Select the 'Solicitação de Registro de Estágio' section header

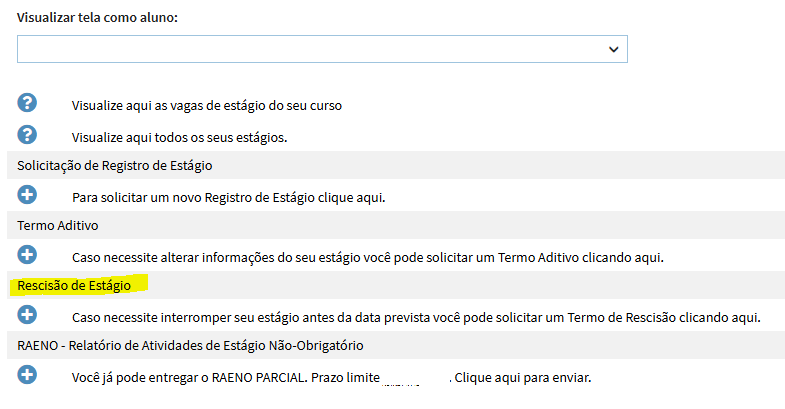click(x=115, y=165)
